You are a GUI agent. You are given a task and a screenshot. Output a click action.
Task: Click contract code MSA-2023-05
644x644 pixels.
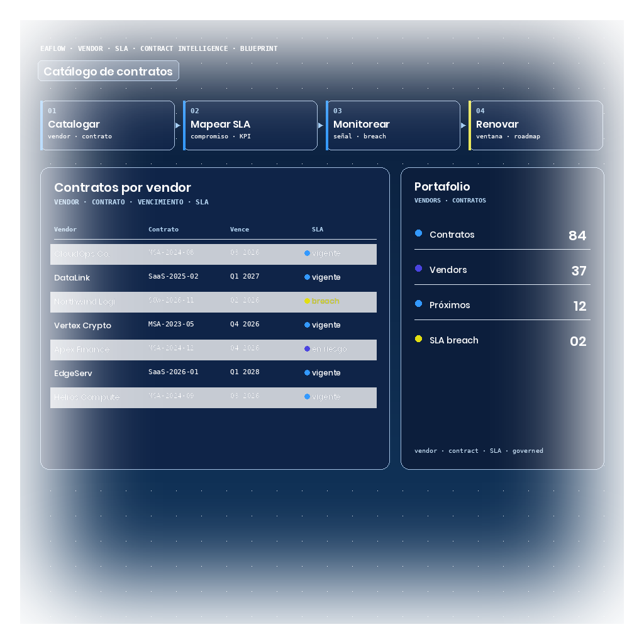click(171, 324)
